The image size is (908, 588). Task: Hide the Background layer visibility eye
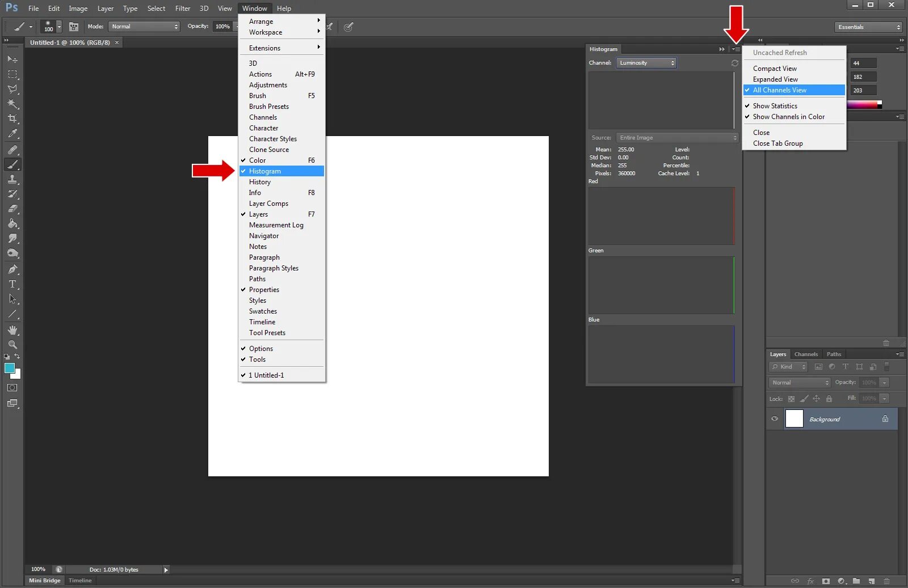(774, 419)
